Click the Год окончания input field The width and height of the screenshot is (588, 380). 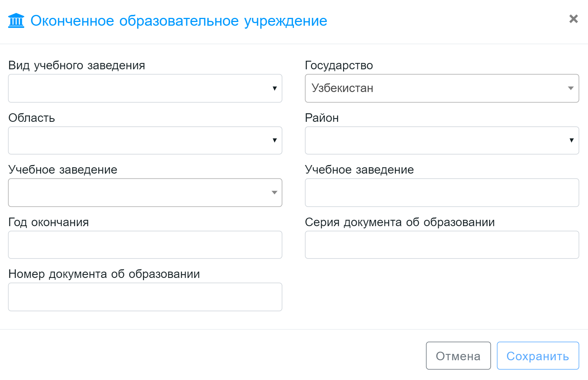pos(145,245)
